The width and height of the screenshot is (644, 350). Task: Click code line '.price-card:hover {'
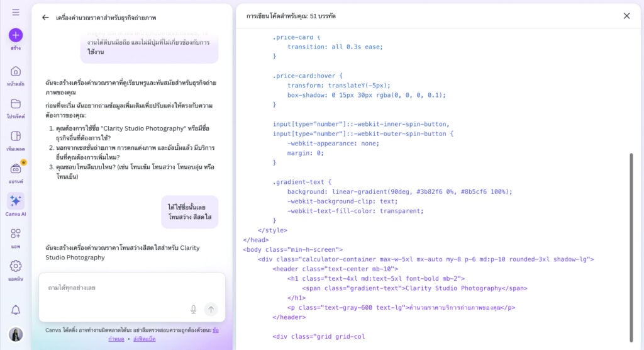tap(307, 76)
